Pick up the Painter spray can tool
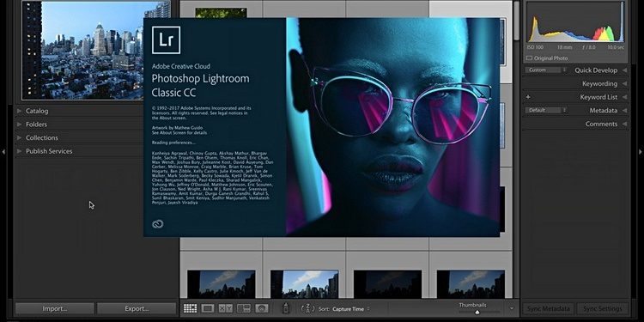This screenshot has height=322, width=644. click(286, 308)
